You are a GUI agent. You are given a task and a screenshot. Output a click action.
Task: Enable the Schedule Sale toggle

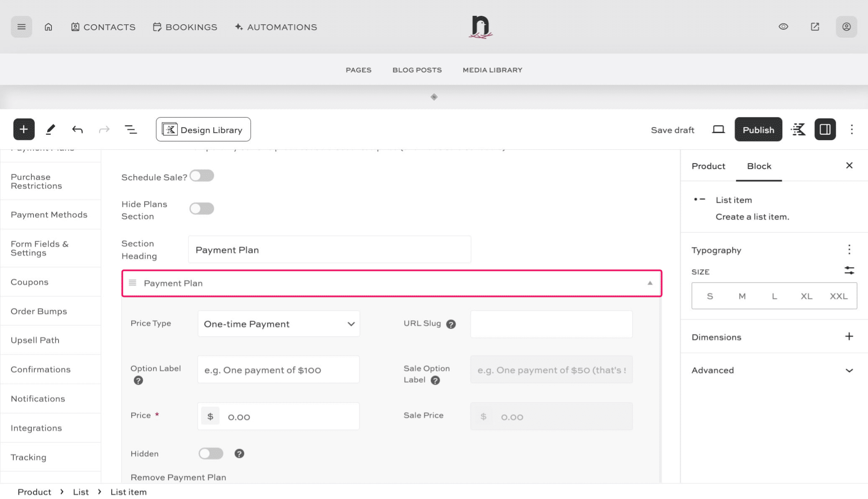coord(202,175)
